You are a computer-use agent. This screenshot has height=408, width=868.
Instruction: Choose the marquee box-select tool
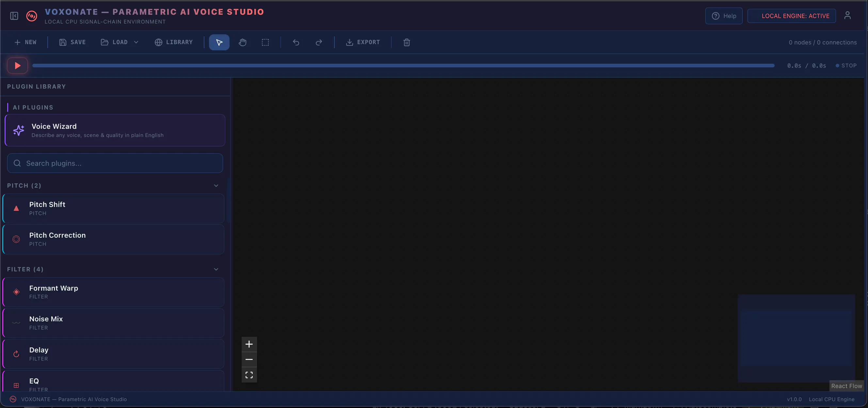265,42
